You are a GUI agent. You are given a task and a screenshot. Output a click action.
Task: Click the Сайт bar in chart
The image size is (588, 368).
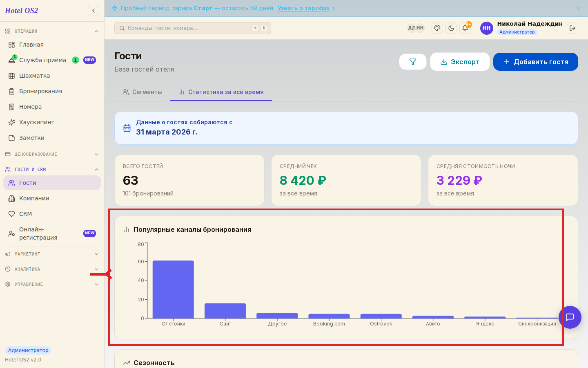[x=225, y=311]
